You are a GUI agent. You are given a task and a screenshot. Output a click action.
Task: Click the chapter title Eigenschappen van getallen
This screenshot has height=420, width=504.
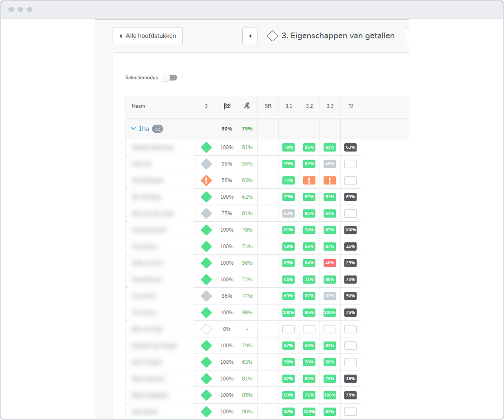coord(338,36)
